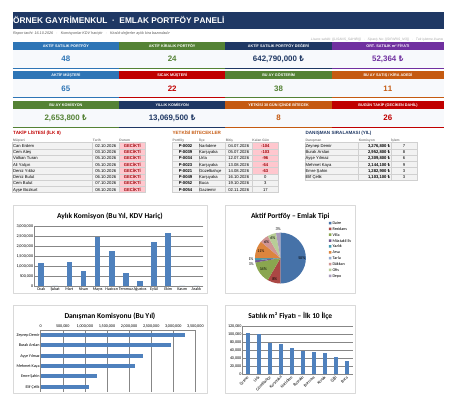The width and height of the screenshot is (456, 406).
Task: Click the Emre Şahin label in commission chart
Action: pos(30,376)
